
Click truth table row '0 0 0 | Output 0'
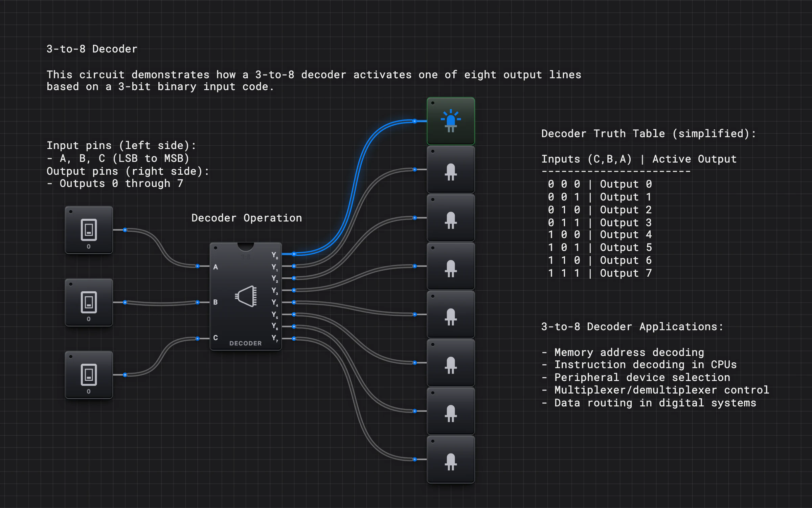[600, 184]
